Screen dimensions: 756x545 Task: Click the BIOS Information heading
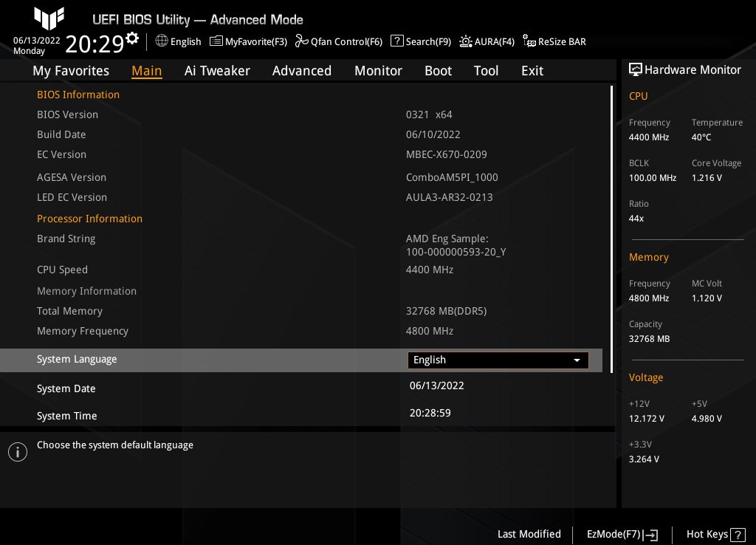click(78, 95)
